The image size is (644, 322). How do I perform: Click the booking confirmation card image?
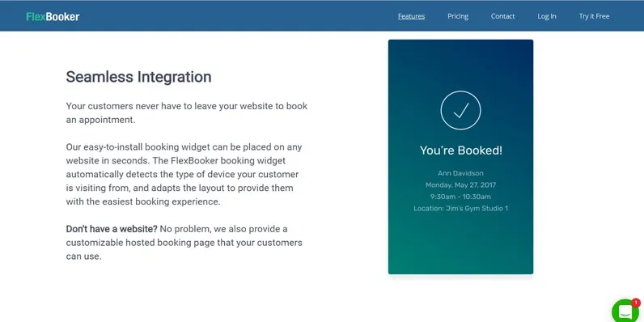click(461, 157)
